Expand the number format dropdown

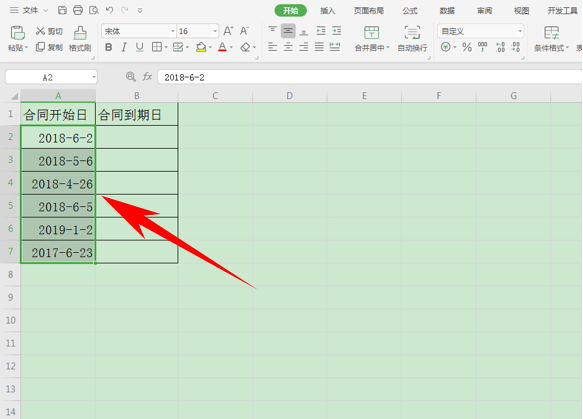coord(520,31)
